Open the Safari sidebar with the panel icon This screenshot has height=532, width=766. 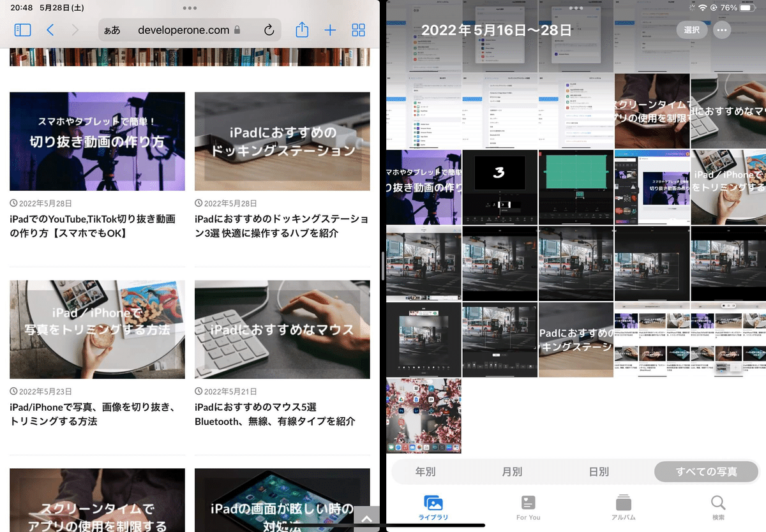[22, 30]
